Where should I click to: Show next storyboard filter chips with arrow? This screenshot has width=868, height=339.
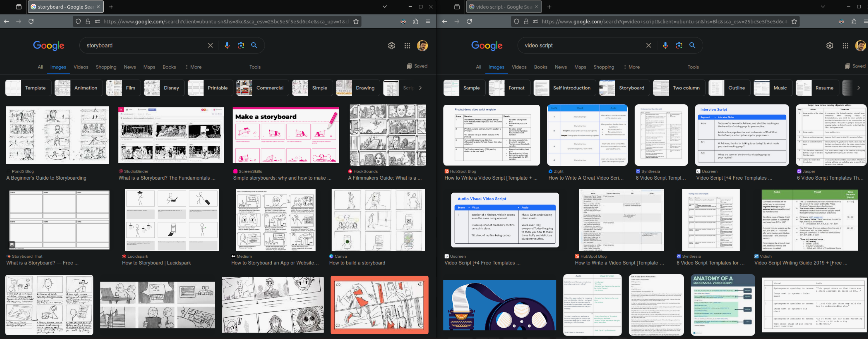(x=420, y=88)
